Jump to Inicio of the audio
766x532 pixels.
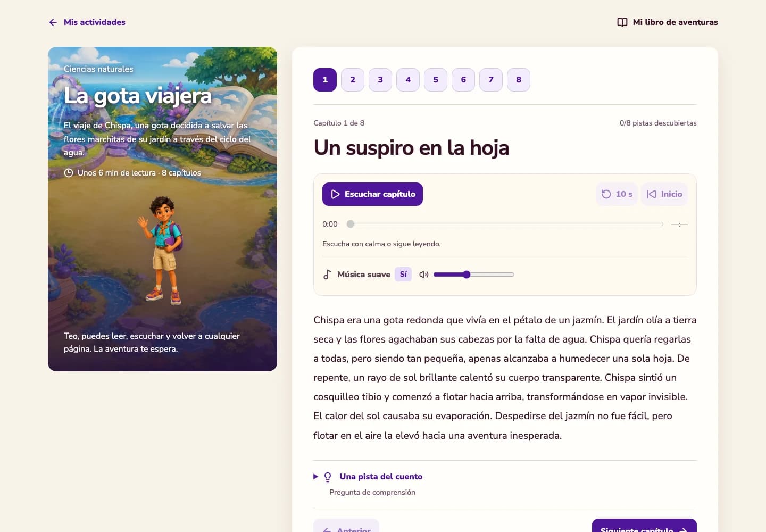(664, 194)
